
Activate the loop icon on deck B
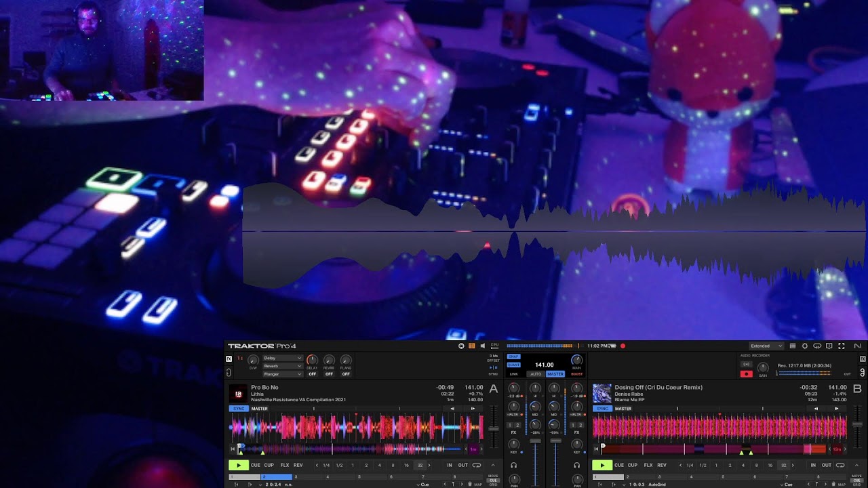pos(840,465)
